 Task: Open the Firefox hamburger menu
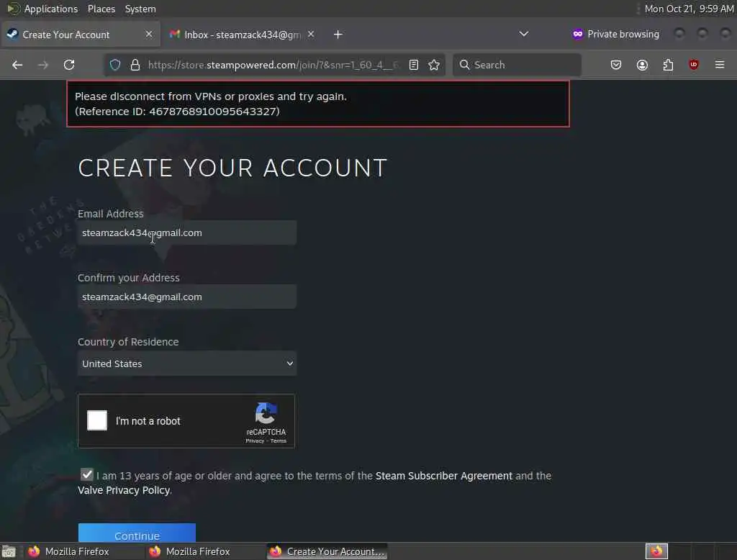720,65
